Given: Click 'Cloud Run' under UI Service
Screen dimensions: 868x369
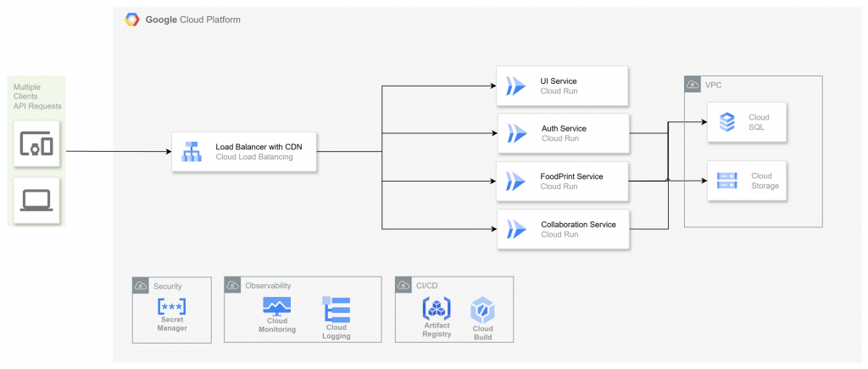Looking at the screenshot, I should click(559, 91).
